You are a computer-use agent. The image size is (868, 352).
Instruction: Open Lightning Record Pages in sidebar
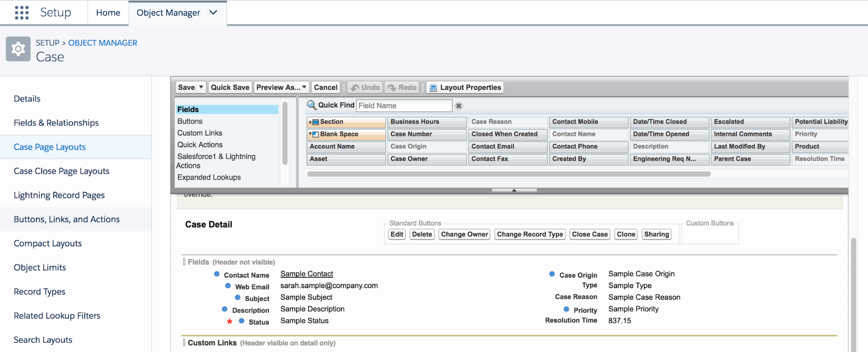point(59,195)
